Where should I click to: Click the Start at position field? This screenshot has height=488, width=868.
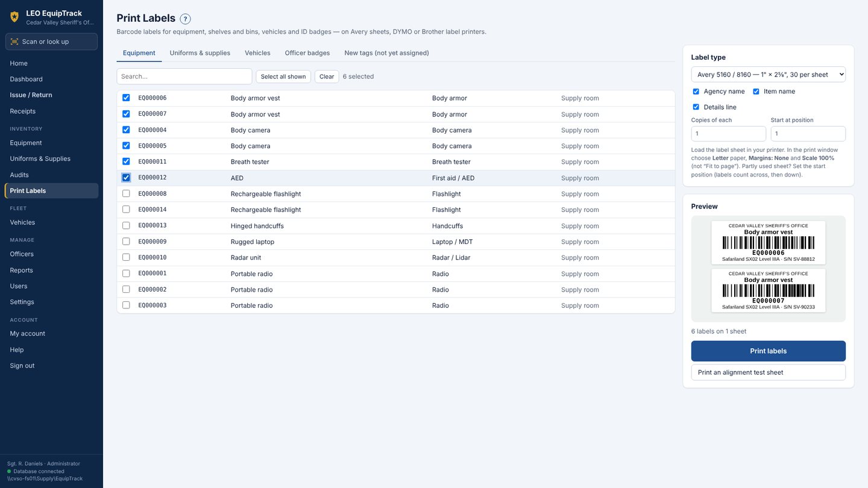coord(808,134)
